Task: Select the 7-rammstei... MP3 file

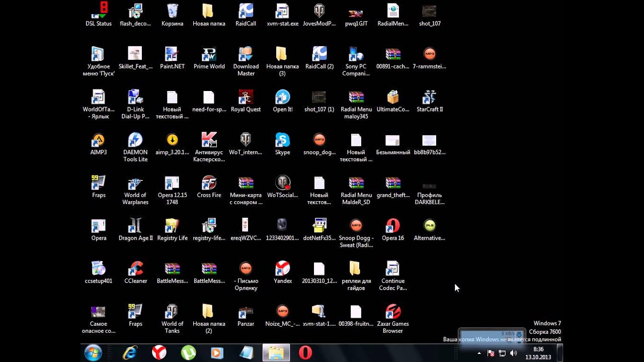Action: [429, 58]
